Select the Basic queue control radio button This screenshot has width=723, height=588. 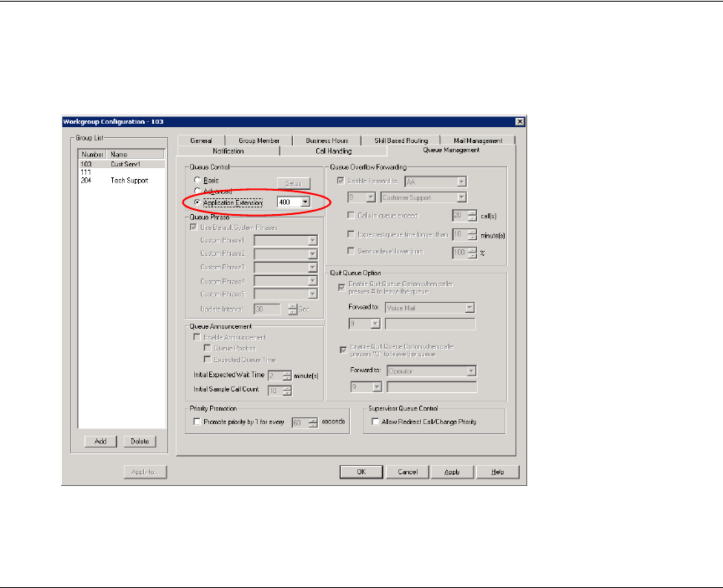click(x=197, y=180)
